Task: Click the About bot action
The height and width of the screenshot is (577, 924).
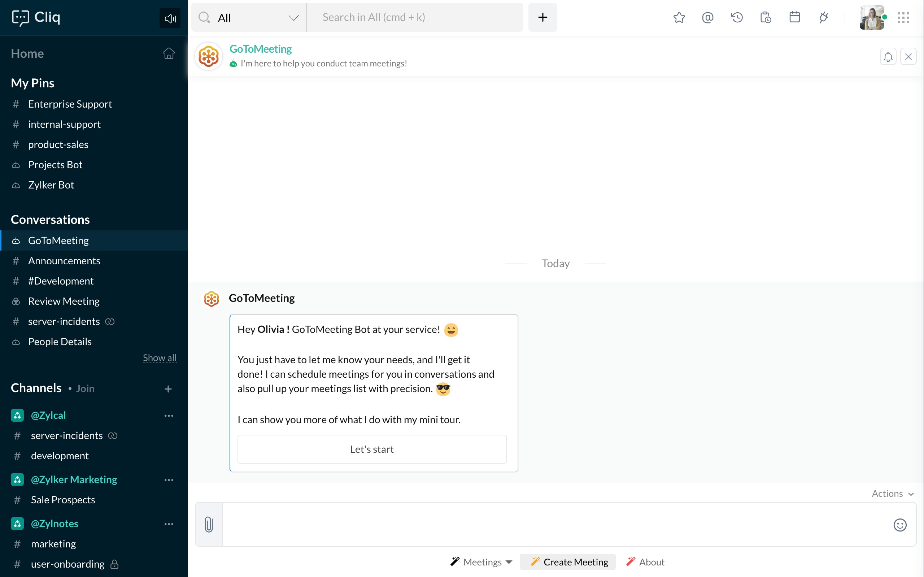Action: click(645, 562)
